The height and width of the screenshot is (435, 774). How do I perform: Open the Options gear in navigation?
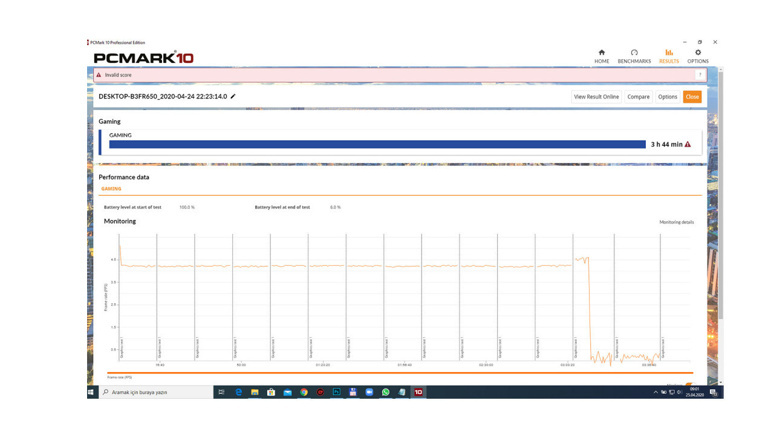point(697,56)
